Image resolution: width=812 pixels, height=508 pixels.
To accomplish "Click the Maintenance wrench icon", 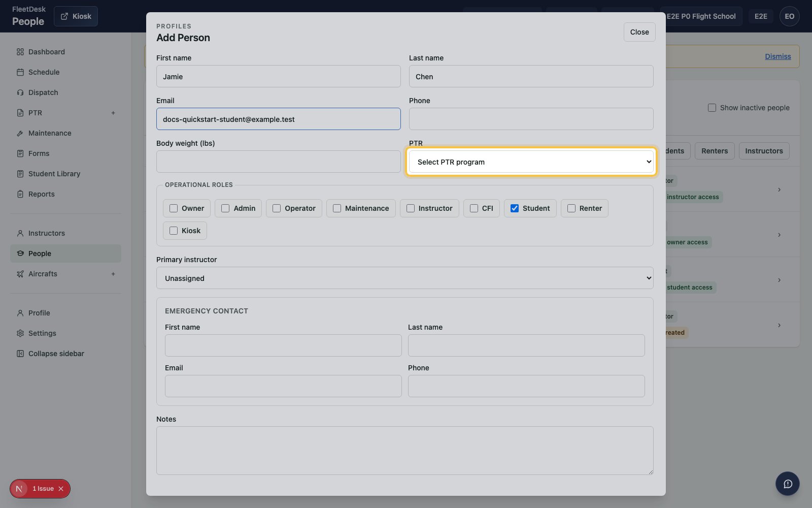I will click(20, 133).
